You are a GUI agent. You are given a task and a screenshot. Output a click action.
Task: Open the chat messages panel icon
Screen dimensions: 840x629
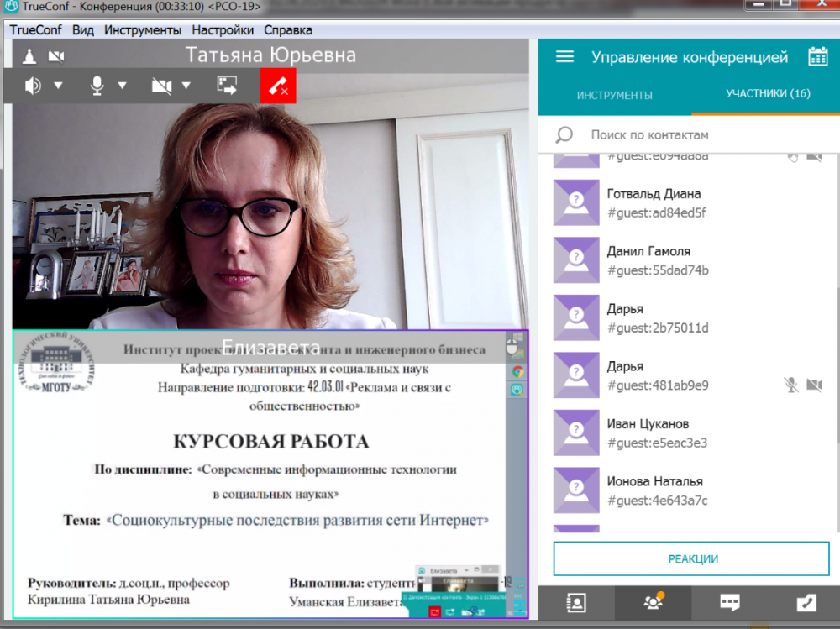(729, 603)
